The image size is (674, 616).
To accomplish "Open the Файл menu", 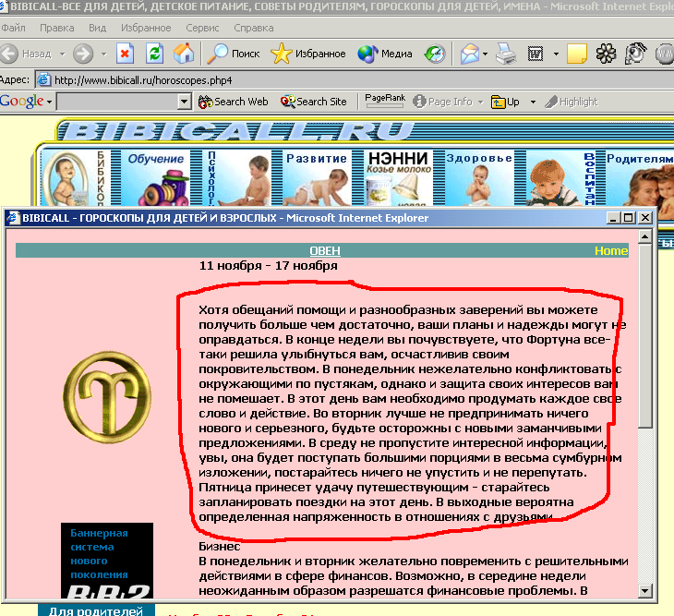I will (x=13, y=28).
